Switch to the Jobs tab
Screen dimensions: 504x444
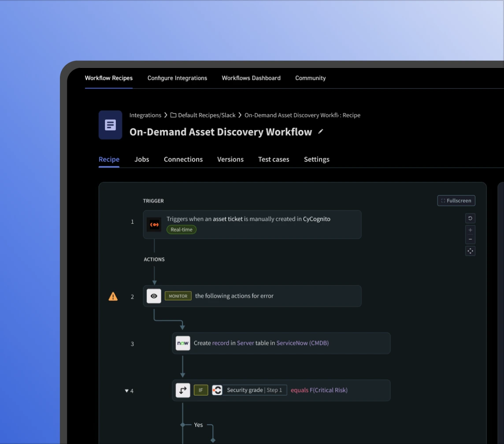(x=141, y=159)
